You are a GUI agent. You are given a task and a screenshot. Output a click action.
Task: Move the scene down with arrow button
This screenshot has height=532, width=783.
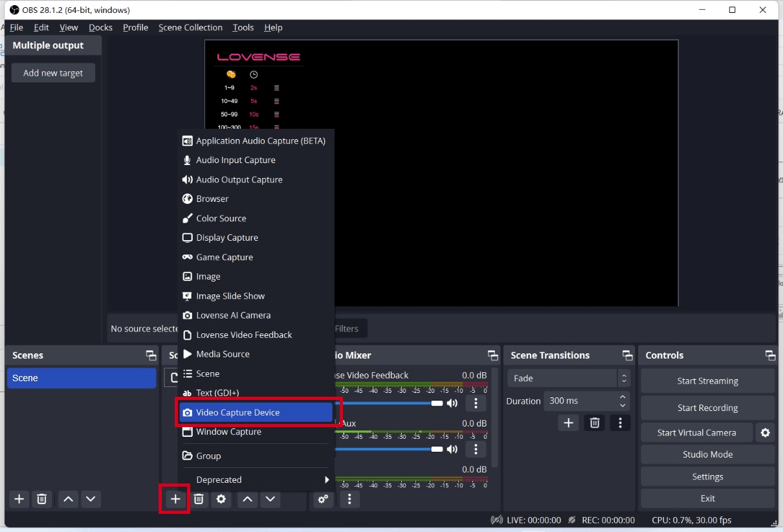[91, 499]
